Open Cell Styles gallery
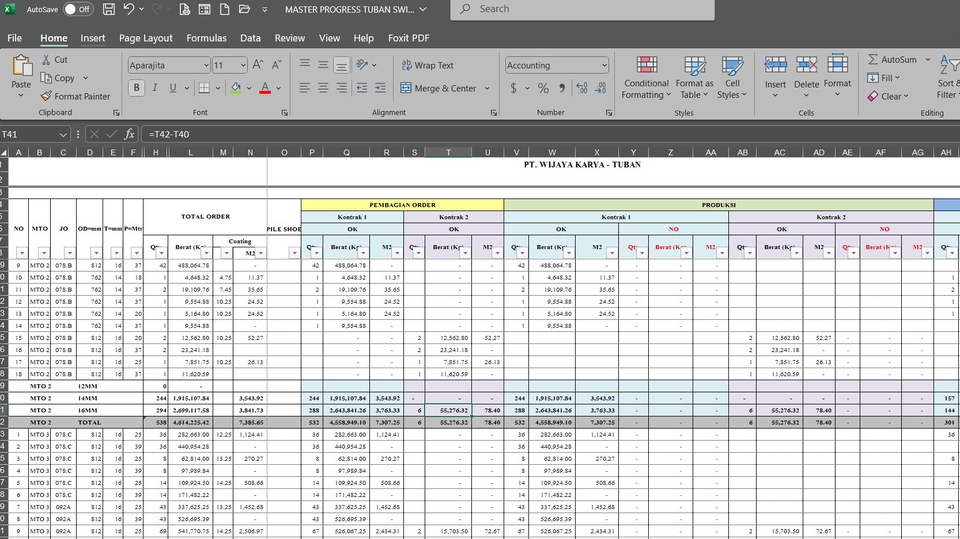Image resolution: width=960 pixels, height=539 pixels. 732,77
